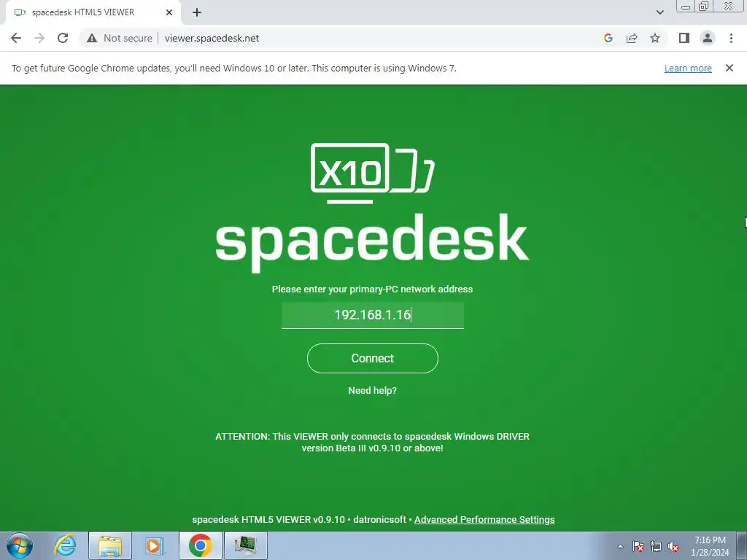Viewport: 747px width, 560px height.
Task: Open the Chrome side panel
Action: click(x=684, y=38)
